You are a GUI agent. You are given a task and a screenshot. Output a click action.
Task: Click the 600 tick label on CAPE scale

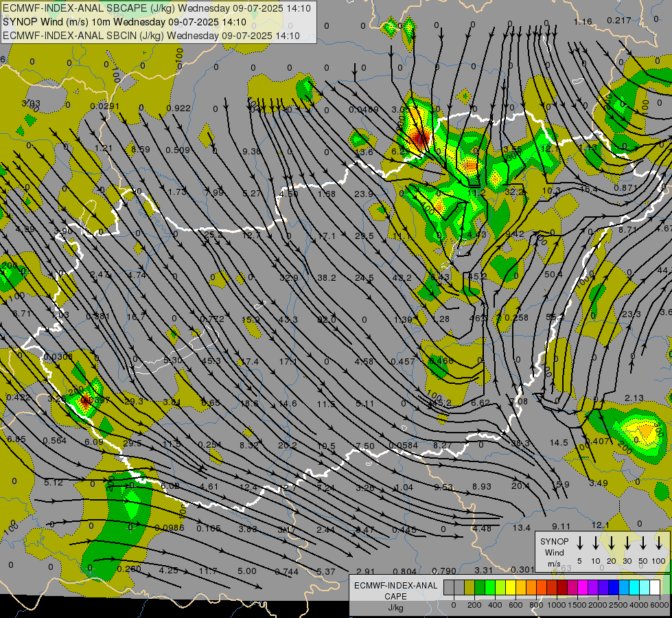[x=515, y=606]
